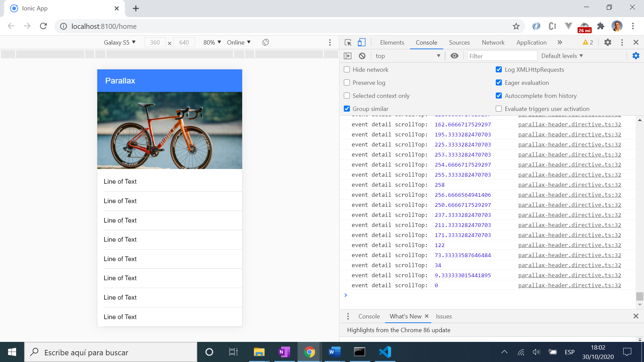This screenshot has height=362, width=644.
Task: Toggle Hide network checkbox
Action: click(x=347, y=69)
